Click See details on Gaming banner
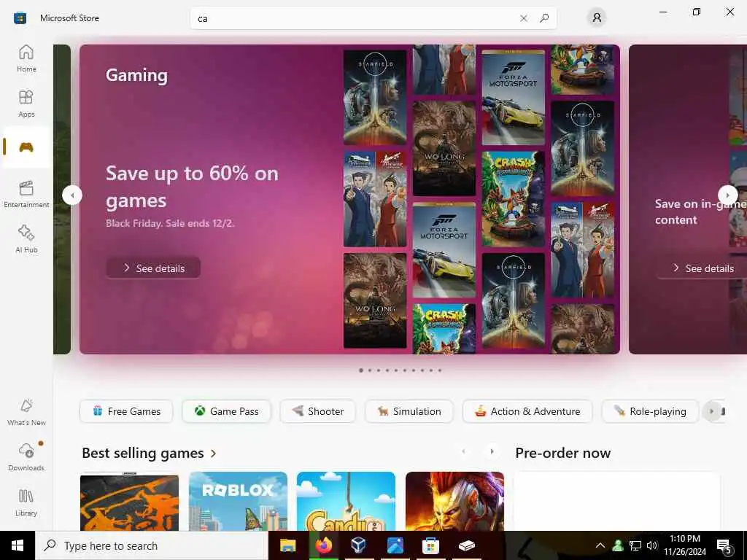747x560 pixels. point(153,268)
